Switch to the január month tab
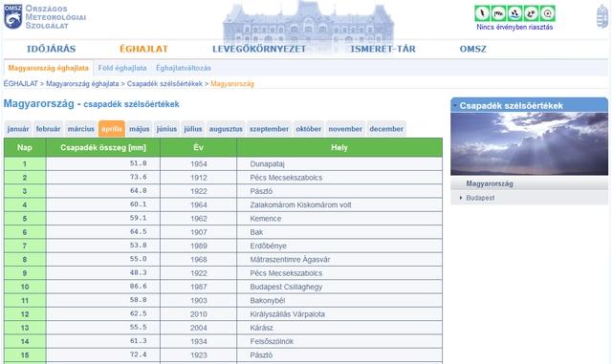Image resolution: width=612 pixels, height=364 pixels. tap(18, 129)
